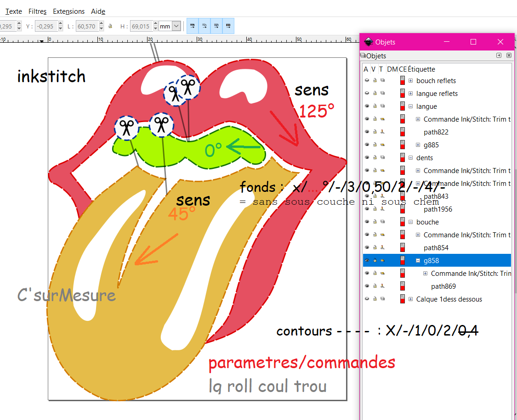Image resolution: width=517 pixels, height=420 pixels.
Task: Collapse the bouche layer
Action: (410, 222)
